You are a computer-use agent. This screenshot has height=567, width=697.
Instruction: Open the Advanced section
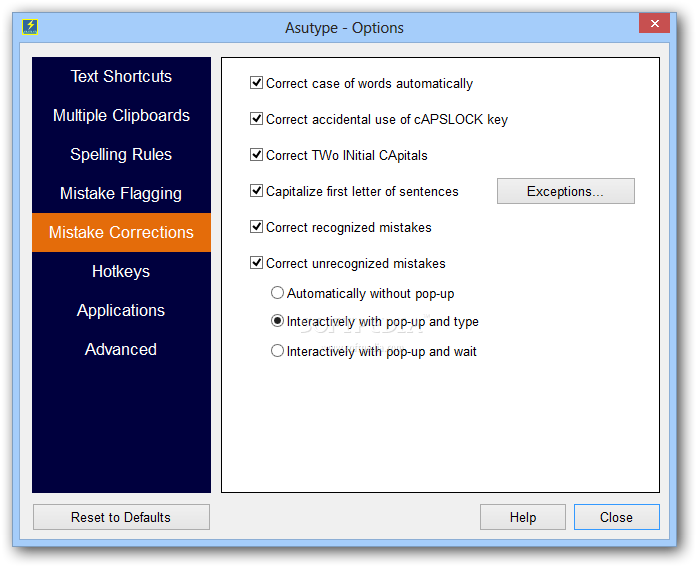[x=121, y=350]
